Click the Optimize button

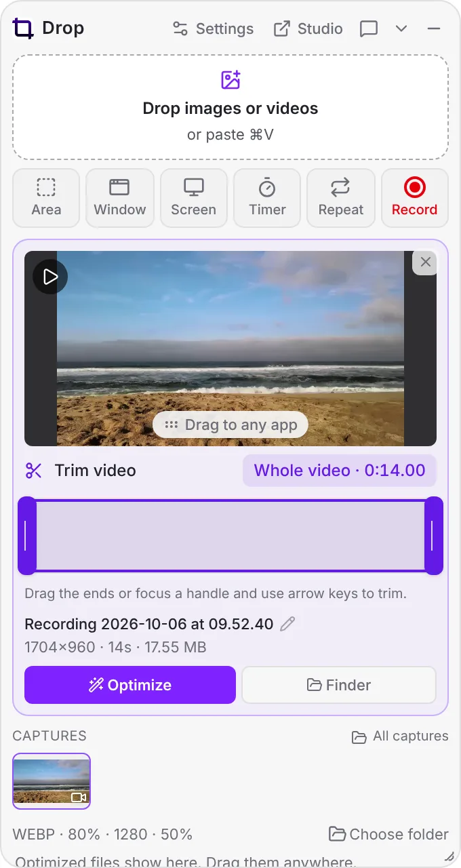(x=130, y=685)
